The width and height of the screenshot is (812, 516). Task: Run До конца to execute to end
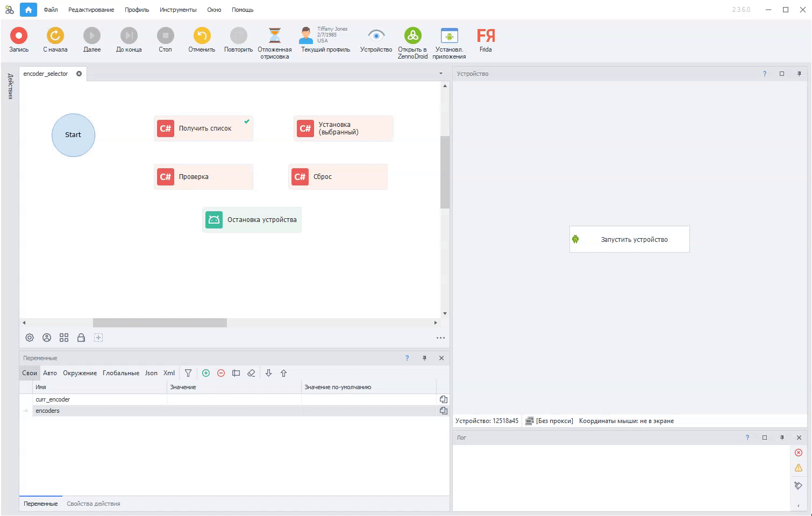point(128,36)
